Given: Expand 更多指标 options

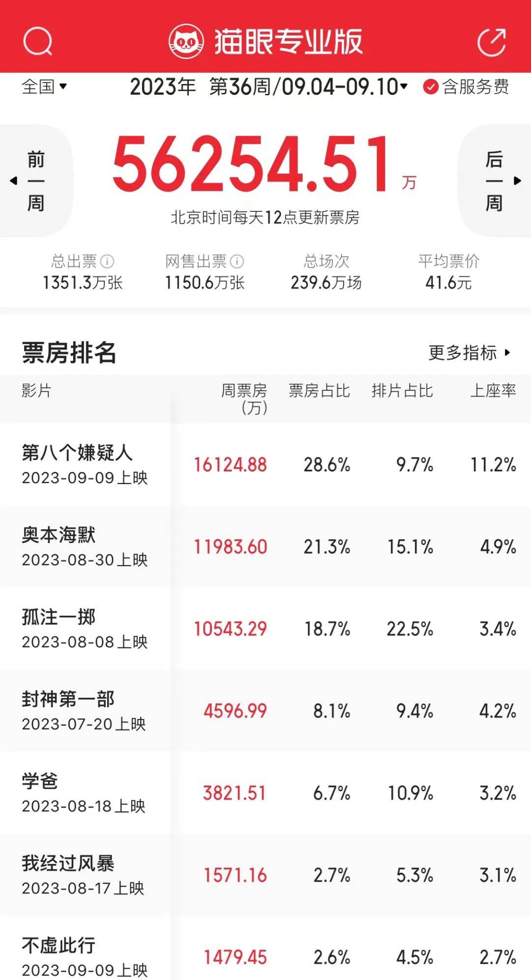Looking at the screenshot, I should coord(470,352).
